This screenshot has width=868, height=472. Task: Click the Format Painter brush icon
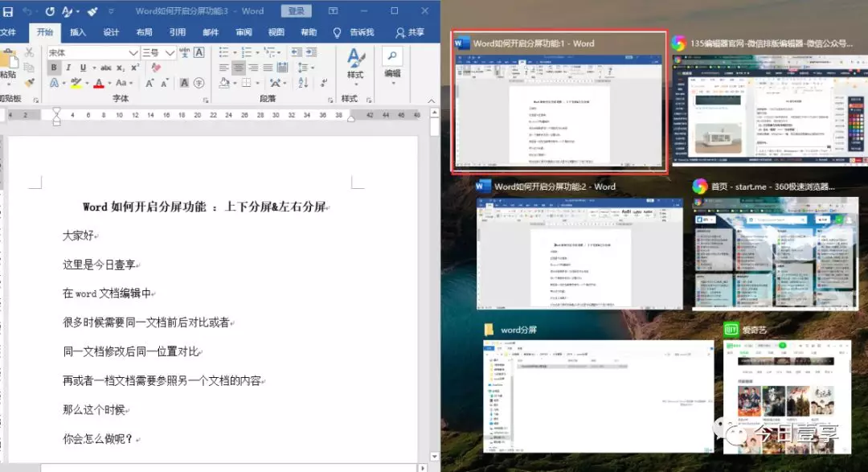(30, 82)
